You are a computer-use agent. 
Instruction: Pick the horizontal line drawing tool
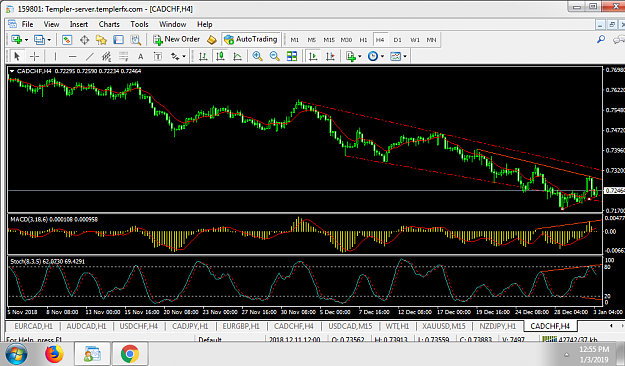(x=72, y=56)
